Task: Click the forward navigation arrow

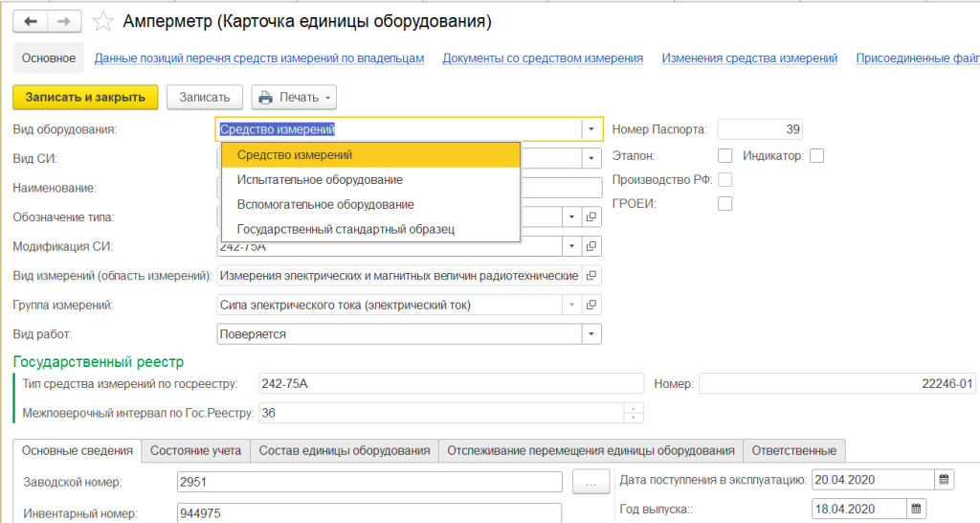Action: coord(63,20)
